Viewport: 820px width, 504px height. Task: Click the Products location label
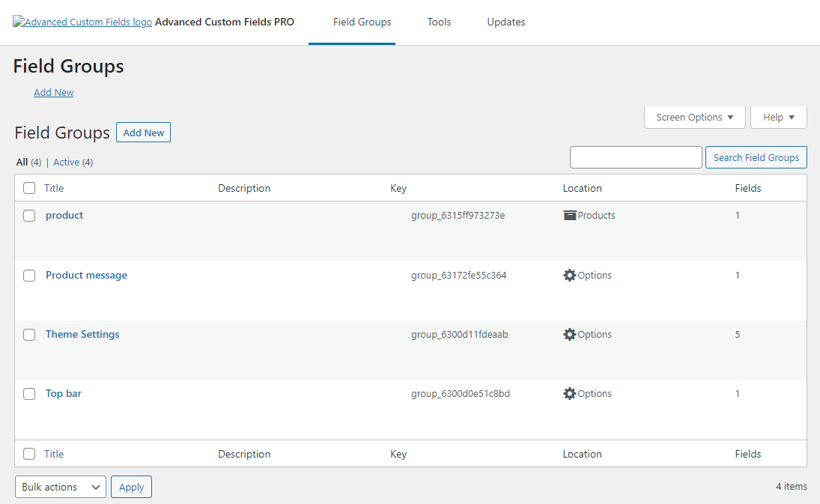pyautogui.click(x=596, y=216)
